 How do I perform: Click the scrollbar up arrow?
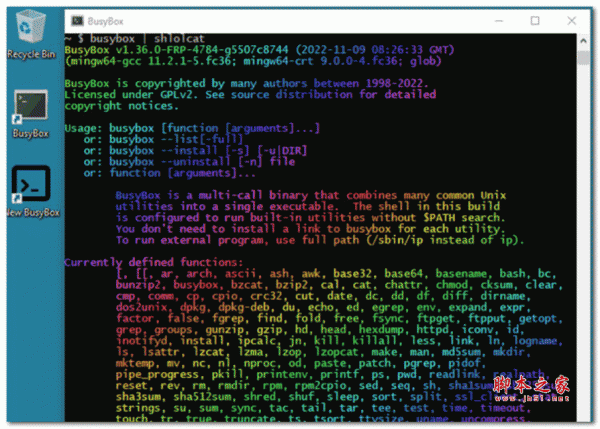[x=583, y=40]
